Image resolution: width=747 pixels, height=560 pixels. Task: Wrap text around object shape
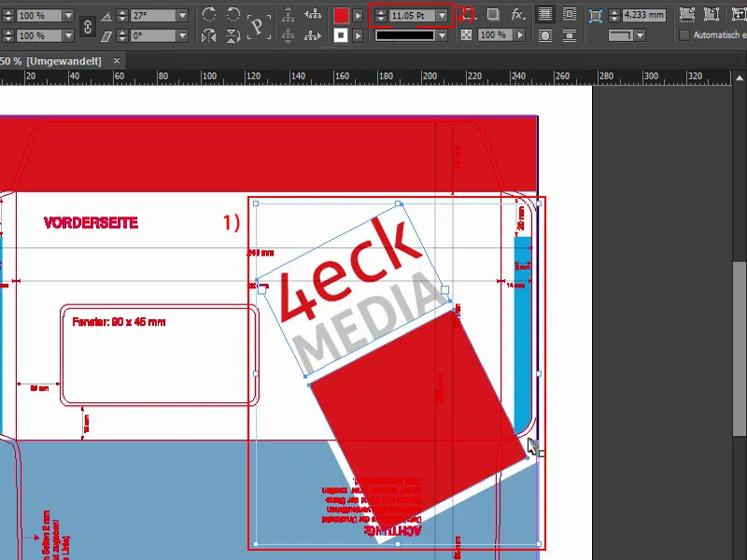545,35
